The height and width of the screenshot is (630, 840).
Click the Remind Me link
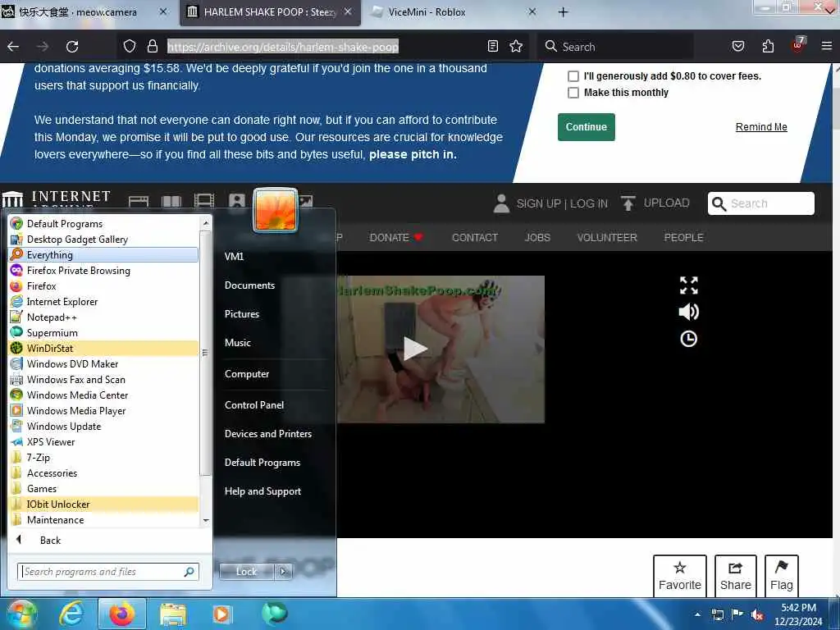tap(761, 127)
